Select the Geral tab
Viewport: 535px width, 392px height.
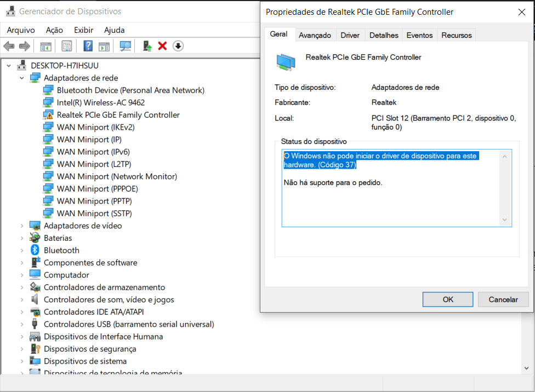(x=279, y=34)
